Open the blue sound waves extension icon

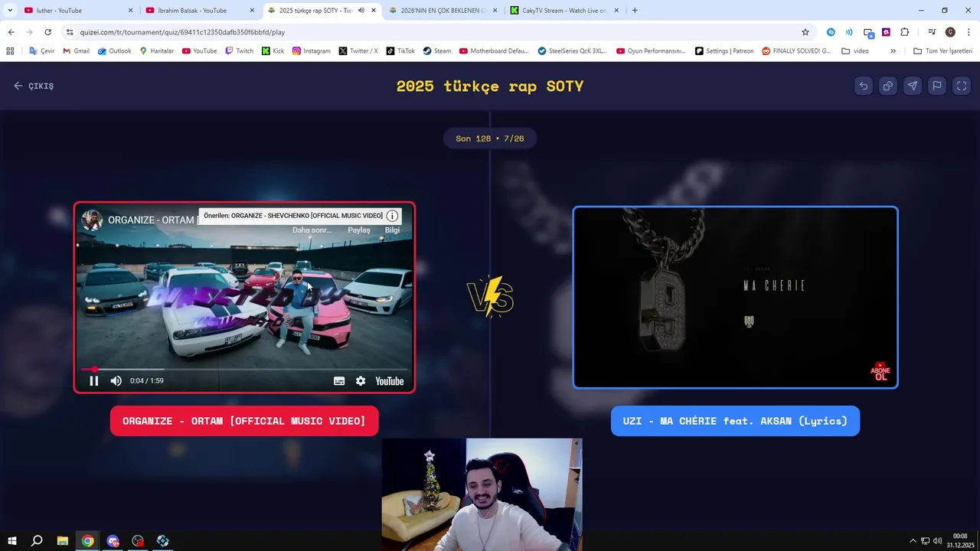pyautogui.click(x=849, y=32)
